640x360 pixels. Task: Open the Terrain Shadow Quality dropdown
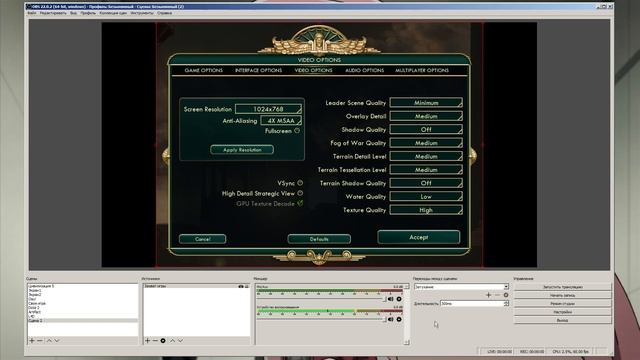tap(426, 183)
